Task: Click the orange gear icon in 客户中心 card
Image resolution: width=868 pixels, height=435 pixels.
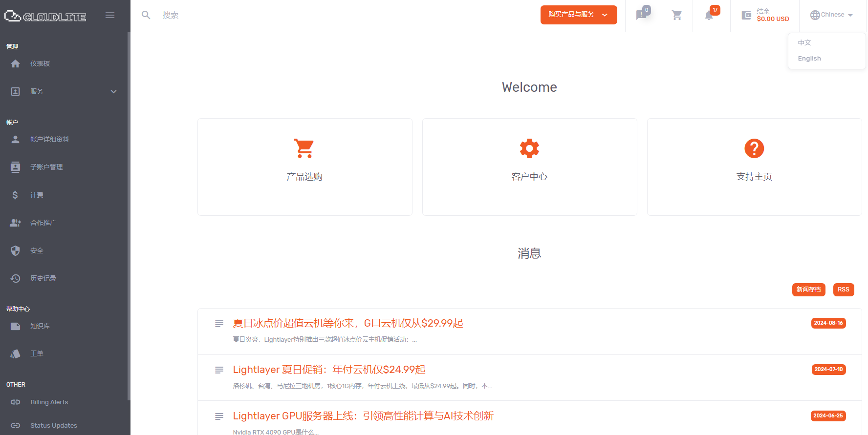Action: [529, 148]
